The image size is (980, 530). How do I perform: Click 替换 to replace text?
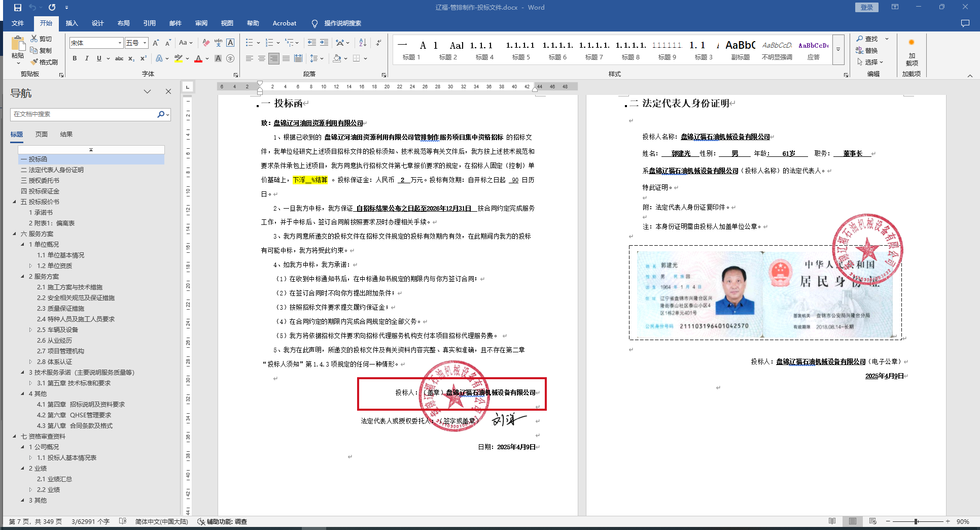pos(867,50)
